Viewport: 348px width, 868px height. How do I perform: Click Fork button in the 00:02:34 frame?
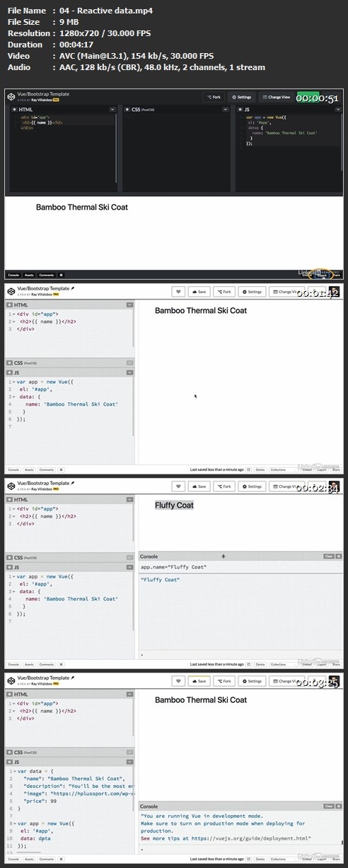tap(224, 486)
